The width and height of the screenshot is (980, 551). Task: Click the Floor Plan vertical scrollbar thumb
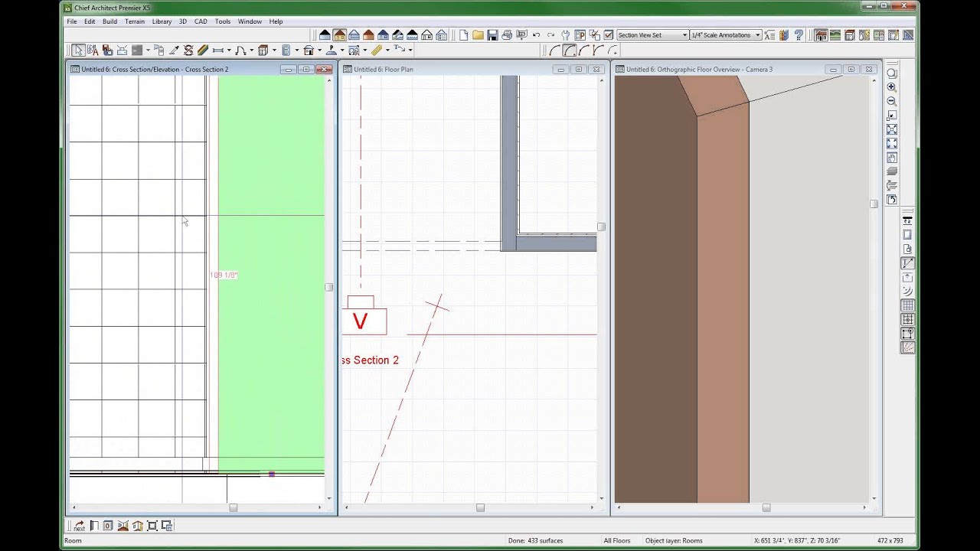point(601,227)
